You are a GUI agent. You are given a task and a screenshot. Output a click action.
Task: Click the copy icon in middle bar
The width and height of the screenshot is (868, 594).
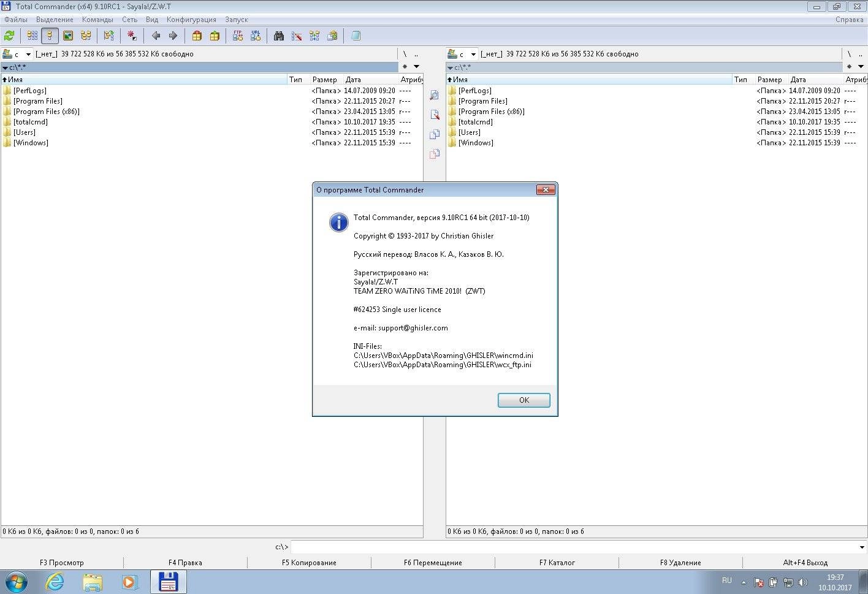point(435,134)
